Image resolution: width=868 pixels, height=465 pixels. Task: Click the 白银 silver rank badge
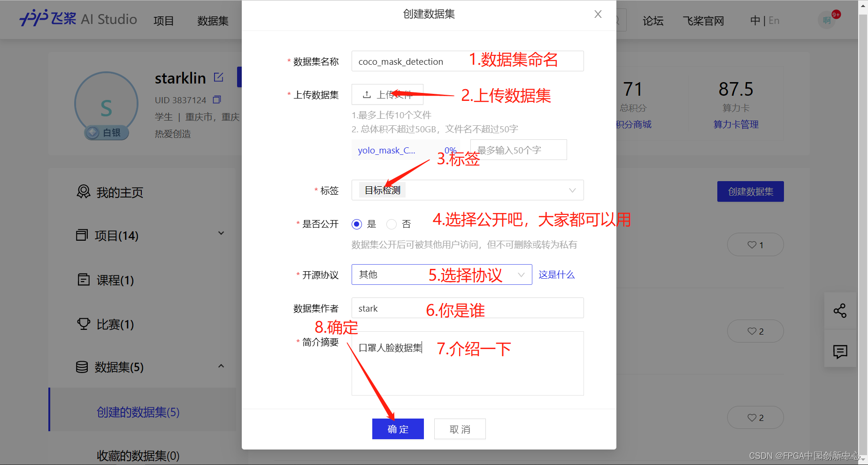tap(107, 133)
